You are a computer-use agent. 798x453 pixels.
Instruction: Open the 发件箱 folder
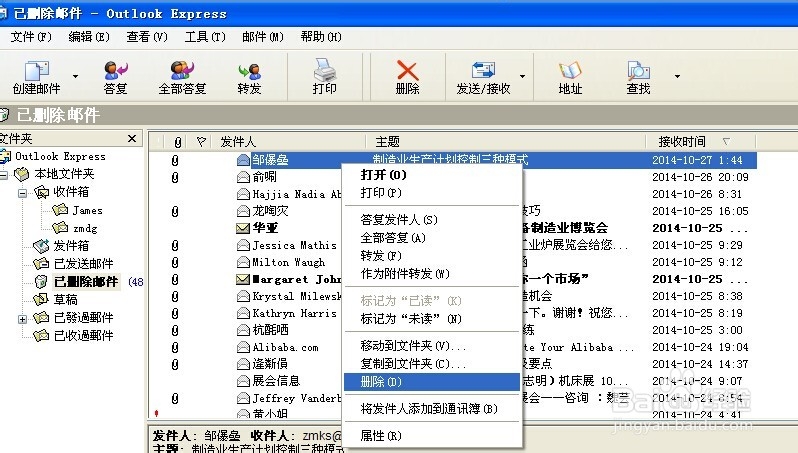tap(71, 246)
